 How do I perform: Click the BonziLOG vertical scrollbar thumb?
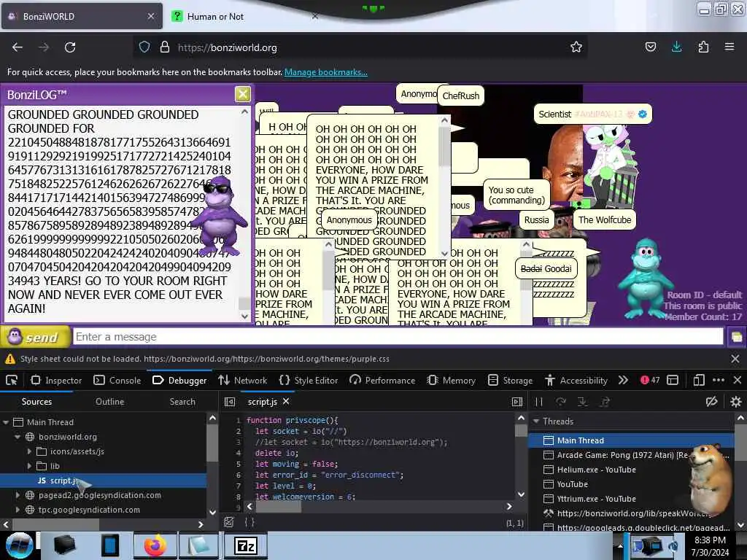(x=244, y=303)
